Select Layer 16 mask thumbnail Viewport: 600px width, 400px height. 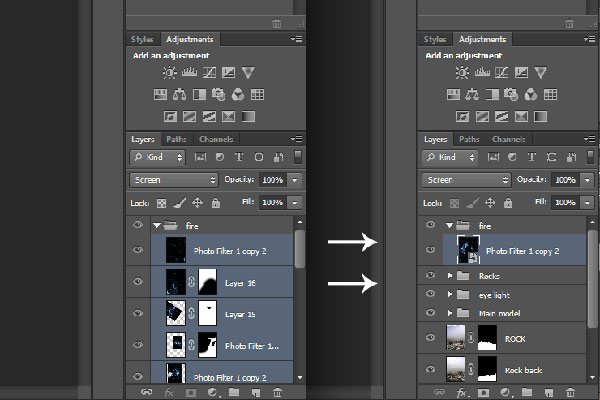tap(208, 282)
